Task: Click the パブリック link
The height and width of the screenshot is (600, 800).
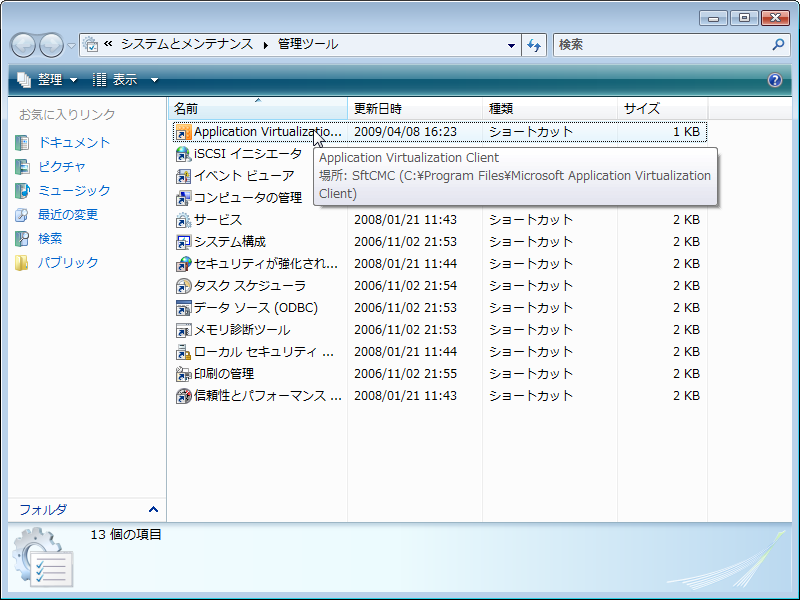Action: point(68,263)
